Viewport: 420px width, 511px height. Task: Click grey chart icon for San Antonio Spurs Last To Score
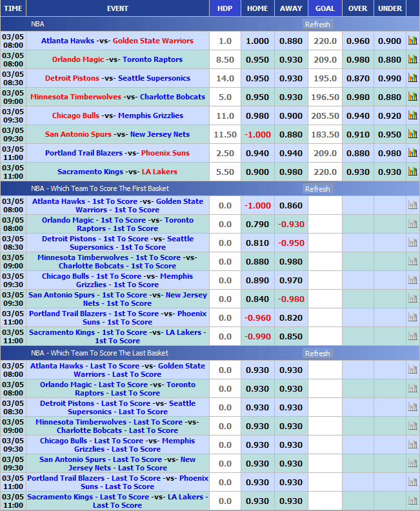[x=412, y=463]
